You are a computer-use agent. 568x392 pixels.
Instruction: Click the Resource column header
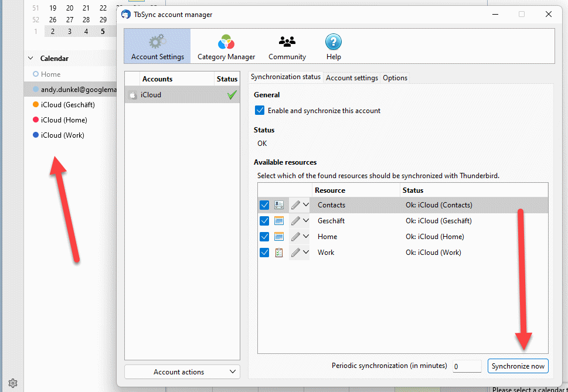(x=356, y=190)
